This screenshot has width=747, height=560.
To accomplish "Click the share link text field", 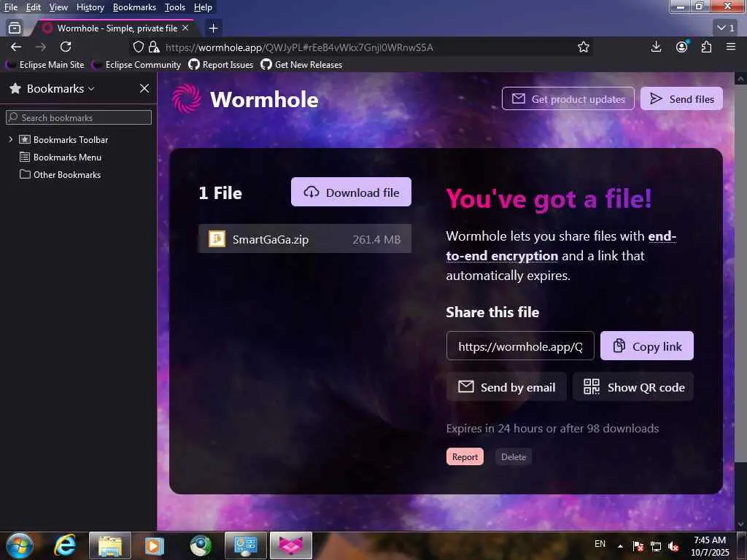I will pos(520,346).
